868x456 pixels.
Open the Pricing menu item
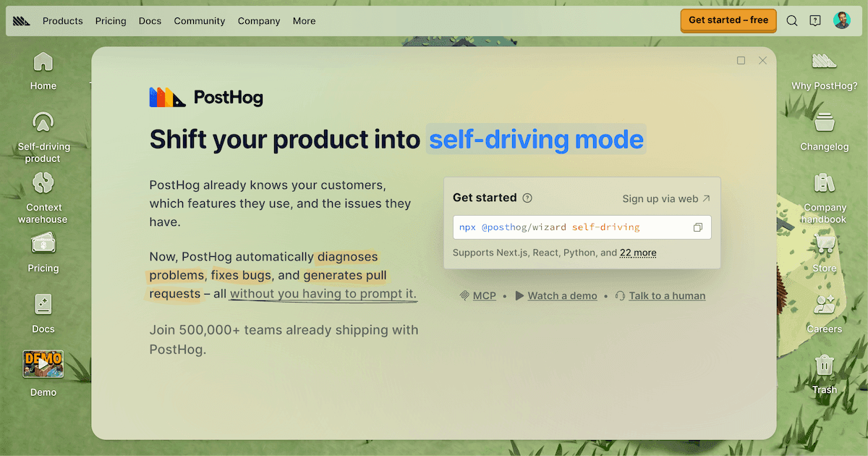111,21
